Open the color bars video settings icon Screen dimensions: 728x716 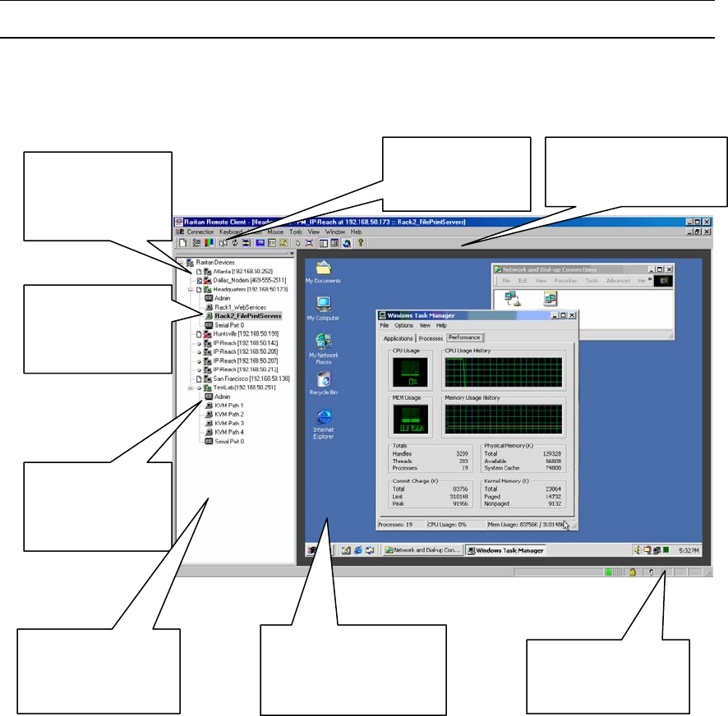point(209,243)
